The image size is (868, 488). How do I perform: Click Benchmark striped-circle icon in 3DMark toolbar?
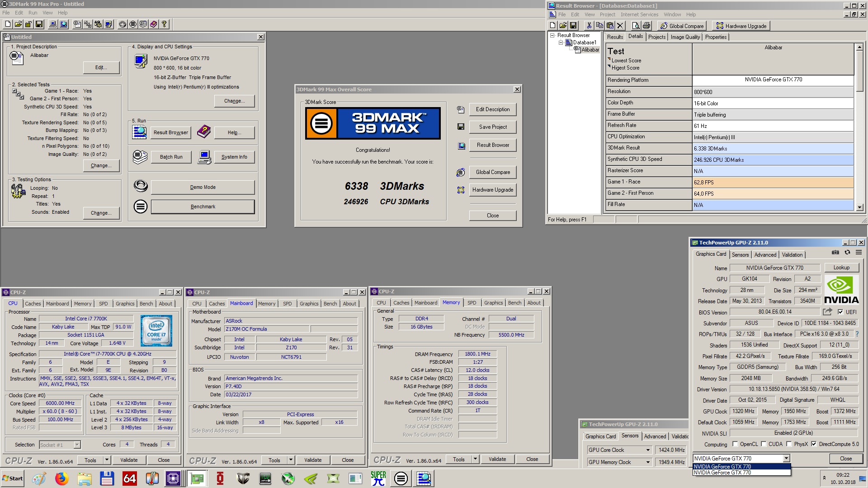coord(133,24)
